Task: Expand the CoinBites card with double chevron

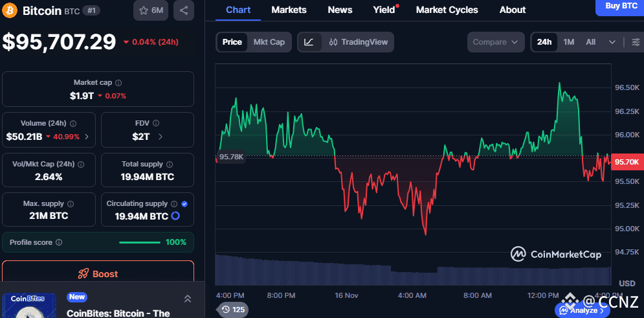Action: 187,299
